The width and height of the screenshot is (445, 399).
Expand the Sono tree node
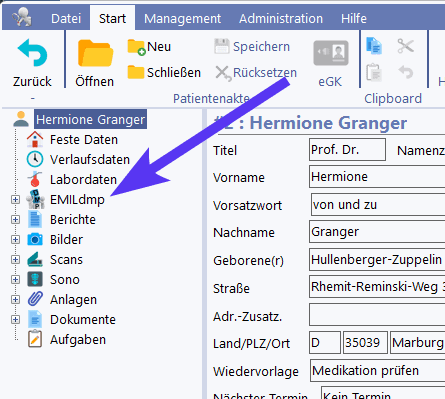(15, 279)
